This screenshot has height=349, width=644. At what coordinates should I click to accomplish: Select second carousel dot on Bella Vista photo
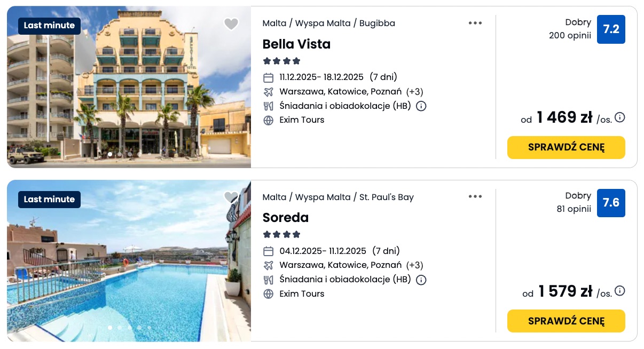click(120, 154)
